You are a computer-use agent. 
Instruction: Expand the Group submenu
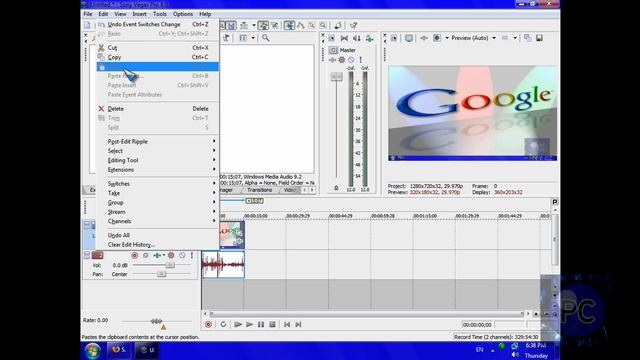click(x=157, y=202)
